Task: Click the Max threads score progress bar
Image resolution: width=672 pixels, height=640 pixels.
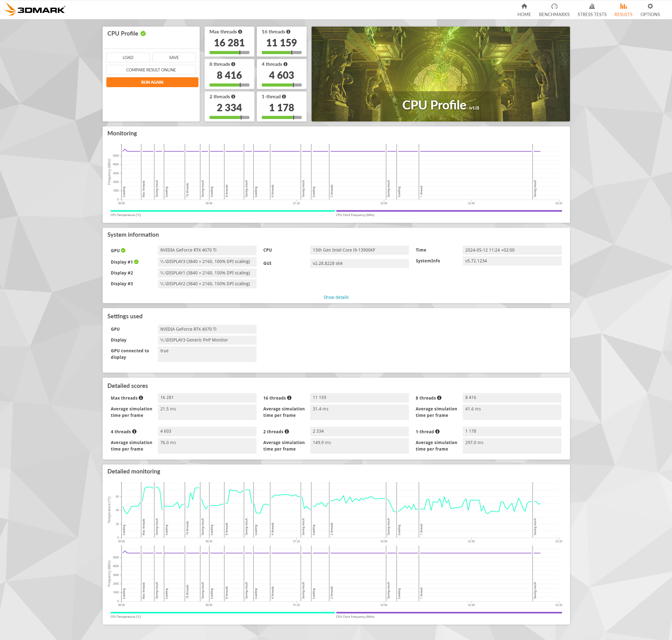Action: click(229, 53)
